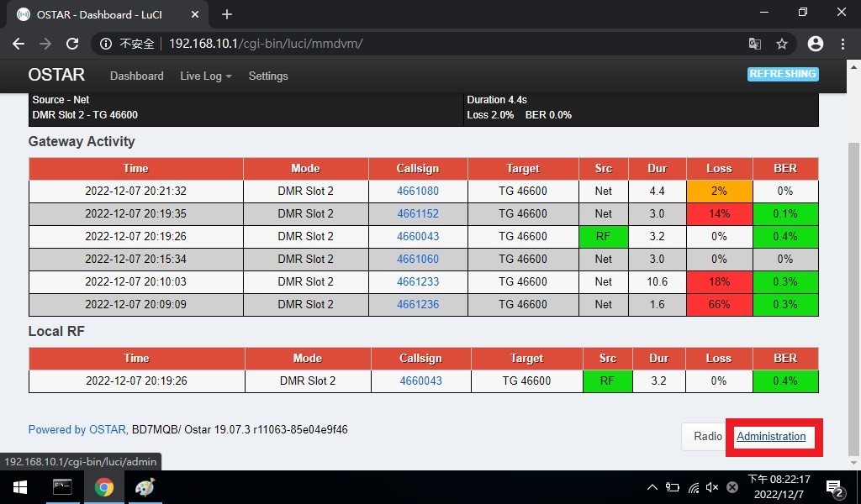Viewport: 861px width, 504px height.
Task: Click the Local RF BER column header
Action: (784, 358)
